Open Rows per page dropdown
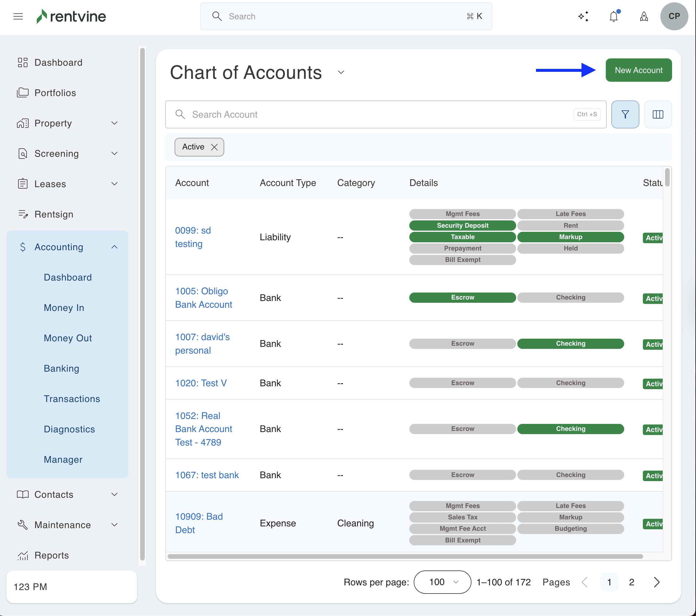The width and height of the screenshot is (696, 616). click(x=442, y=582)
